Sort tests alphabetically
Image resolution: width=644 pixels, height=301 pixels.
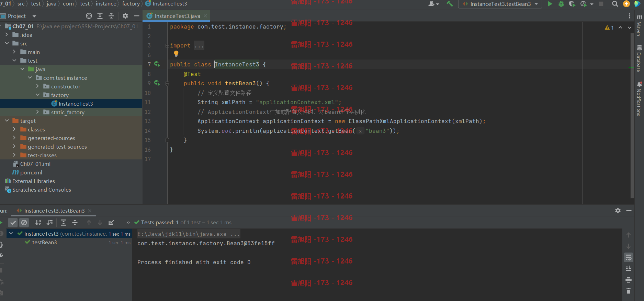38,223
